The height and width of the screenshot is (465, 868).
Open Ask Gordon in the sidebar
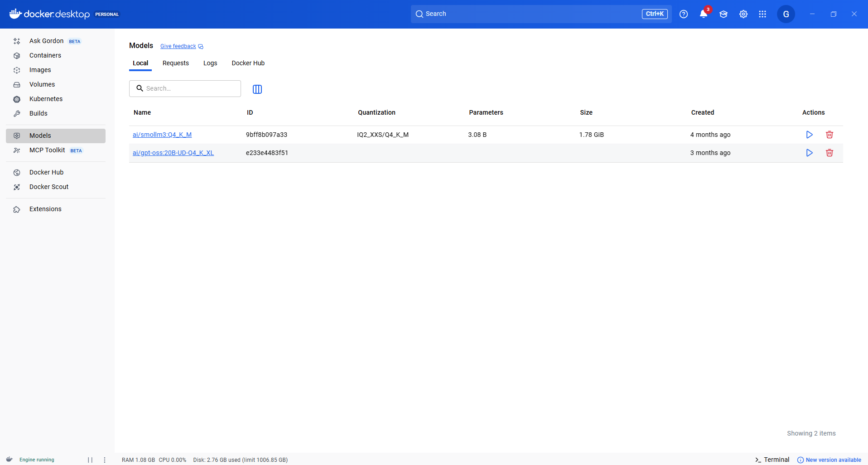(55, 41)
